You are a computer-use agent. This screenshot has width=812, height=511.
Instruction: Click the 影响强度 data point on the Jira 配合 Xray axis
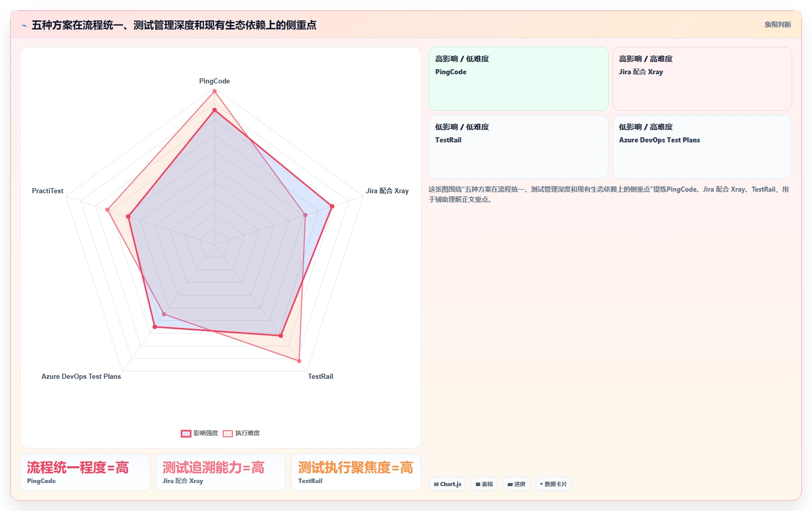pyautogui.click(x=332, y=206)
